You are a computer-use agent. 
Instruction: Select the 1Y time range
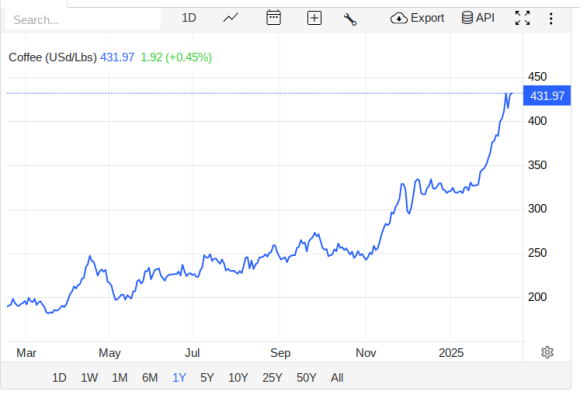pos(179,378)
